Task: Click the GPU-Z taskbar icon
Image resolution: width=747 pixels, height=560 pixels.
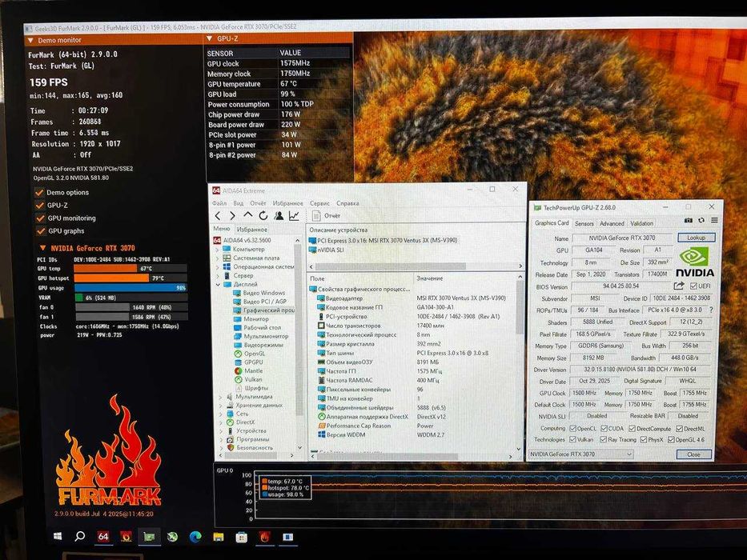Action: 149,537
